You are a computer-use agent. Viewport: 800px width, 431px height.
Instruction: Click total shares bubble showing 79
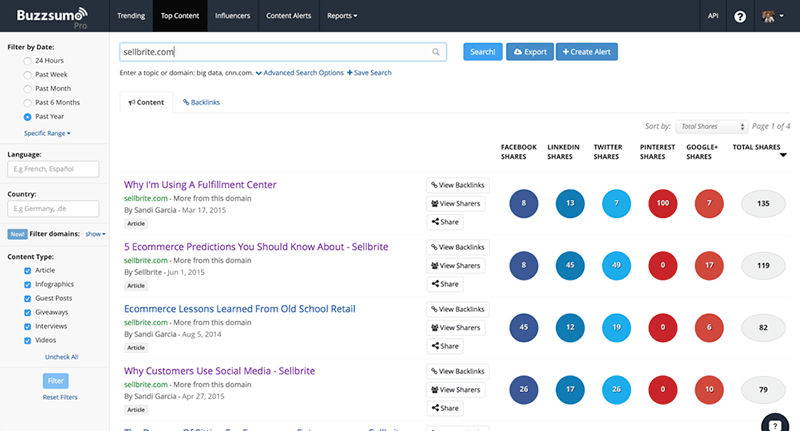[763, 389]
